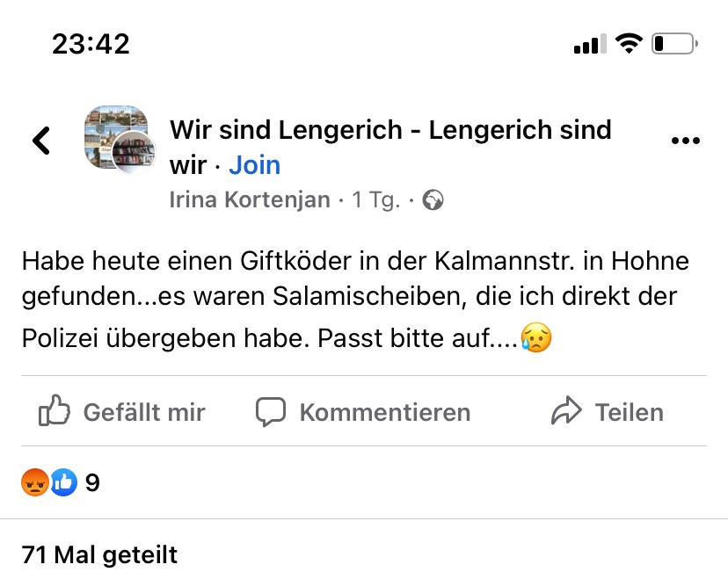Click the back arrow to leave the post

[41, 140]
